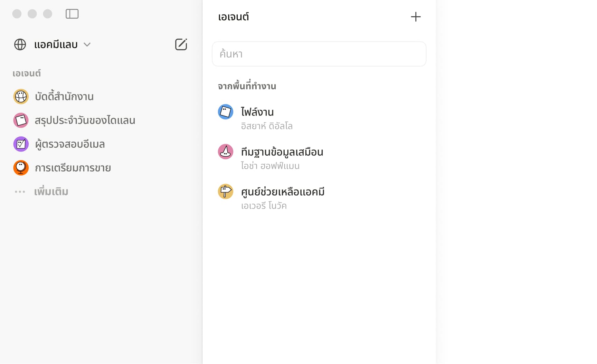Screen dimensions: 597x364
Task: Click the pink สรุปประจำวันของไดแลน avatar icon
Action: (21, 120)
